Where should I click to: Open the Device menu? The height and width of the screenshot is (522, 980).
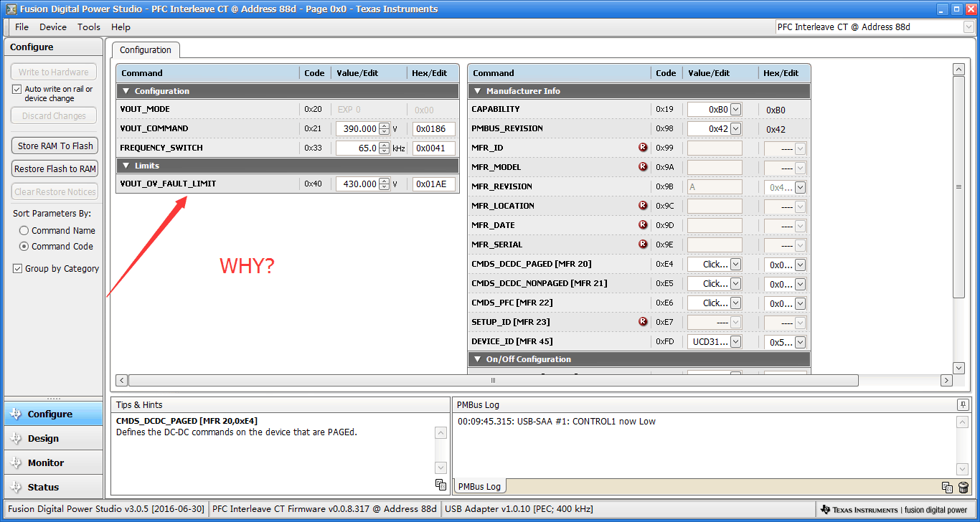pos(53,27)
